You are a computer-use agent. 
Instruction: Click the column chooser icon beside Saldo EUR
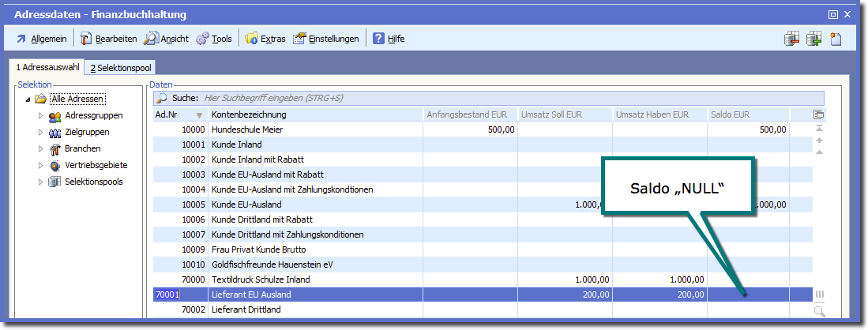[x=818, y=114]
